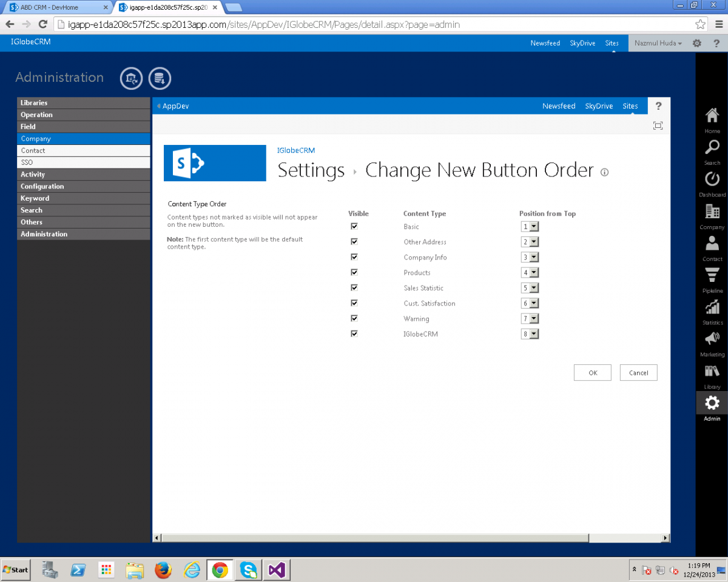Uncheck Visible for Sales Statistic
Image resolution: width=728 pixels, height=582 pixels.
(x=354, y=287)
